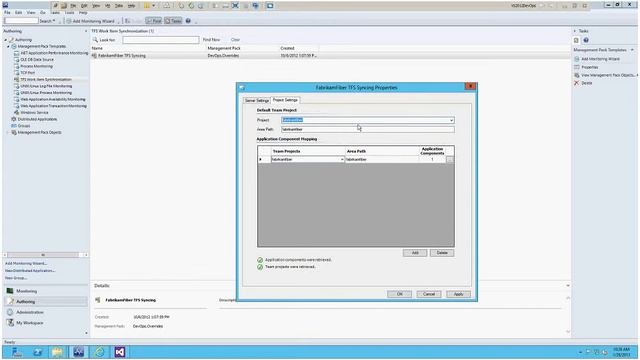Open the Project dropdown in Default Team Project

[451, 120]
